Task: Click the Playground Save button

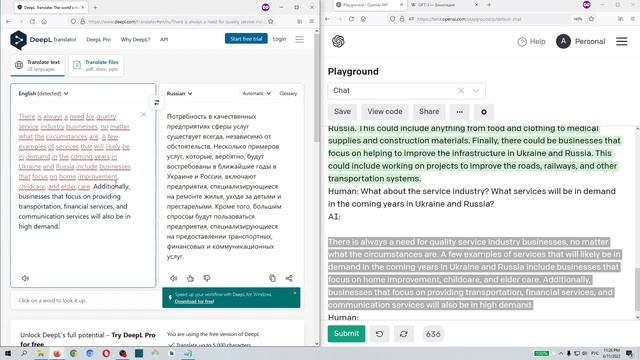Action: click(x=342, y=112)
